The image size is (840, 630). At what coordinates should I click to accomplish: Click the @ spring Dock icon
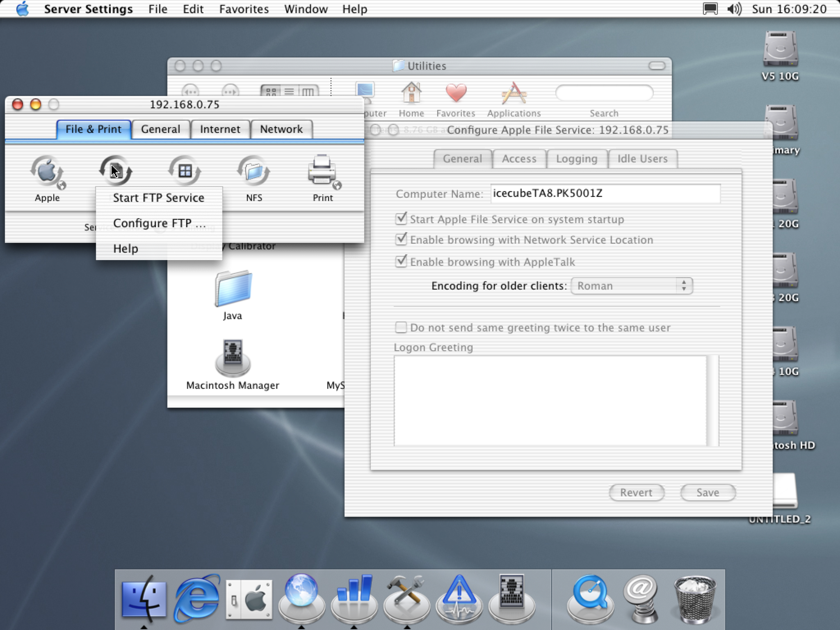(x=641, y=599)
